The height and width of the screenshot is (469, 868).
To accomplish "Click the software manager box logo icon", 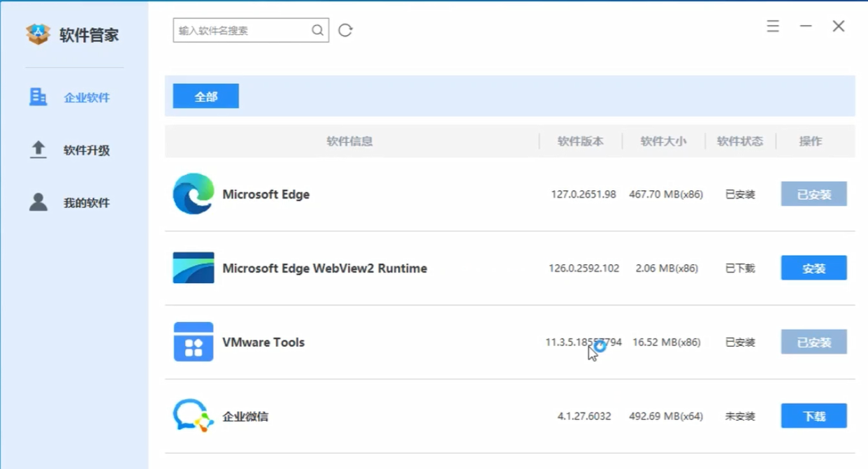I will [38, 34].
